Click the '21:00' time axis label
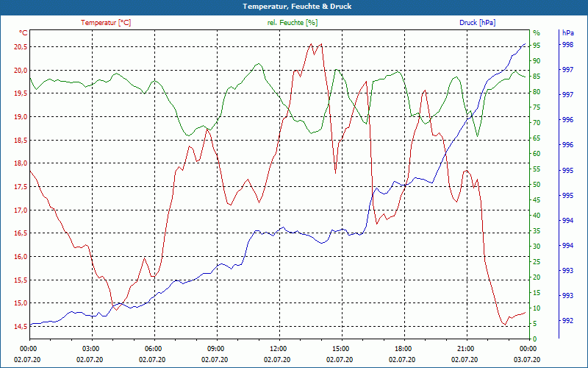The height and width of the screenshot is (368, 588). coord(465,348)
